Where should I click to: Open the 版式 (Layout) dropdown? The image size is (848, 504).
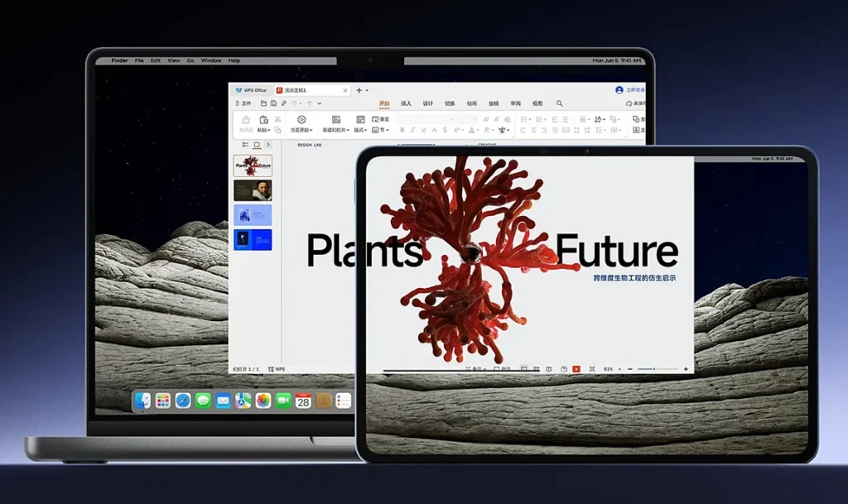[x=362, y=130]
